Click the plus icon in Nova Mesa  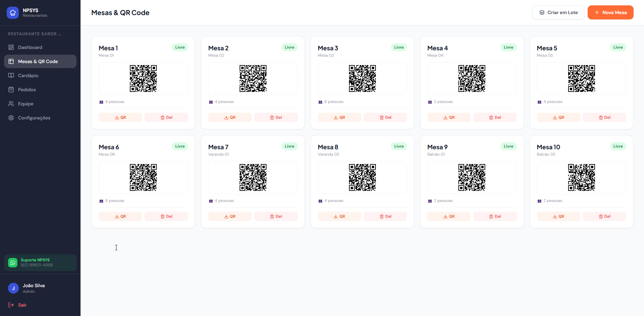[597, 12]
